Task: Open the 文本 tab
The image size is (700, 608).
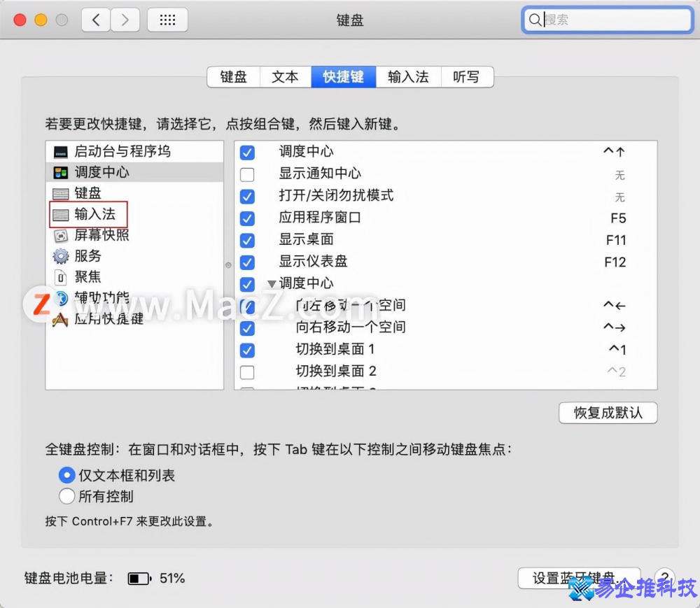Action: (x=285, y=77)
